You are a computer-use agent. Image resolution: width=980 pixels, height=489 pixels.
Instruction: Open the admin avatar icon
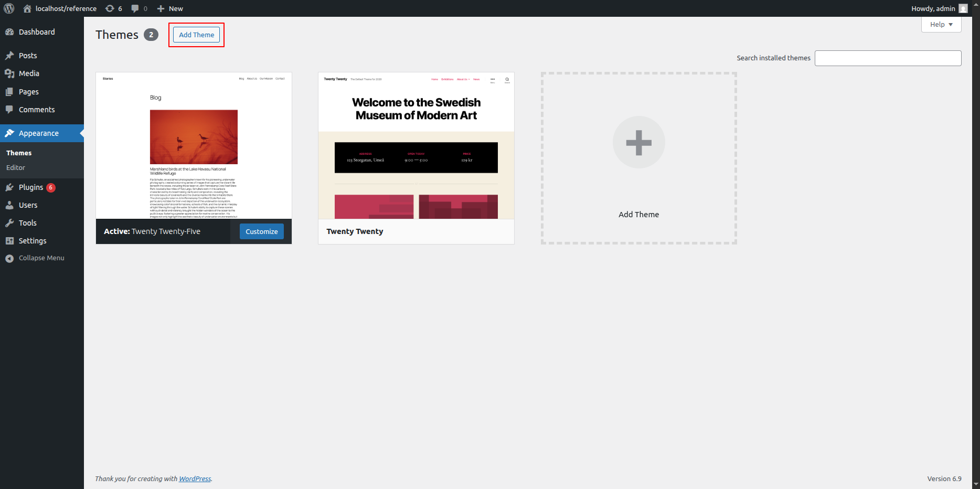tap(963, 8)
